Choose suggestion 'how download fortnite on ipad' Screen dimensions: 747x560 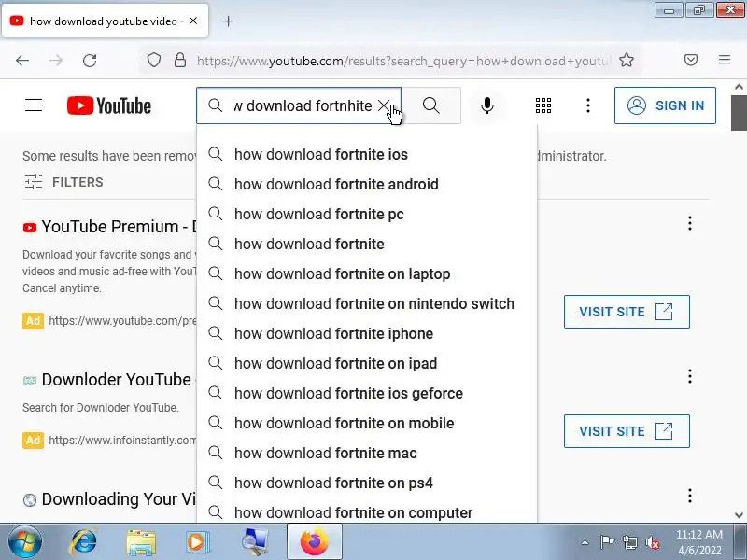point(367,363)
